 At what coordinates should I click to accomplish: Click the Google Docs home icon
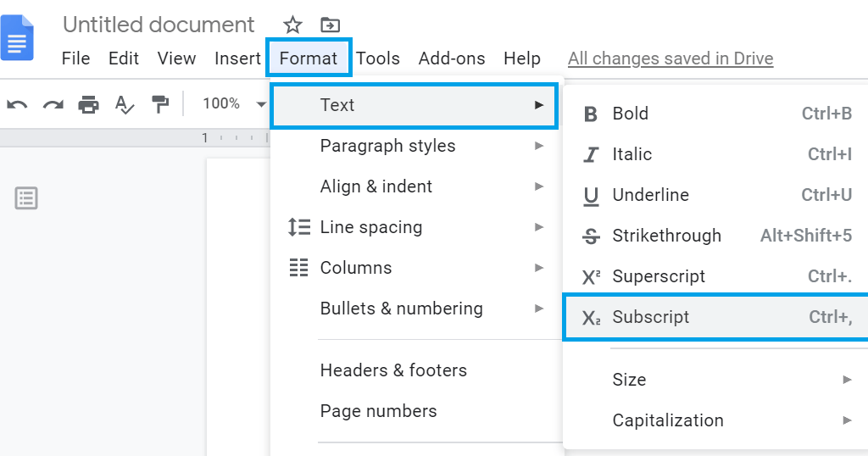[x=17, y=37]
